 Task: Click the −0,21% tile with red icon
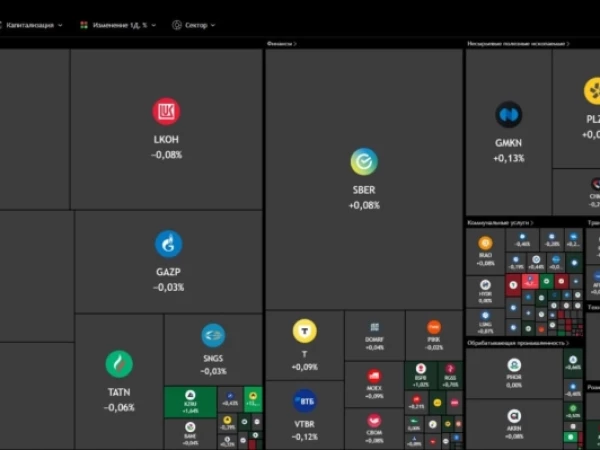click(416, 402)
